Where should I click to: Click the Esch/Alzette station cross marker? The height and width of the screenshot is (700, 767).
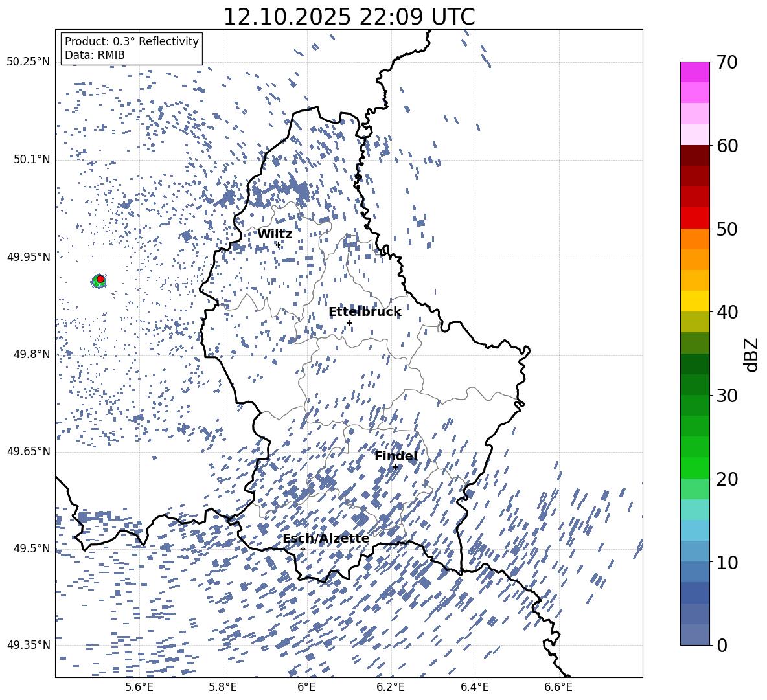(x=303, y=549)
